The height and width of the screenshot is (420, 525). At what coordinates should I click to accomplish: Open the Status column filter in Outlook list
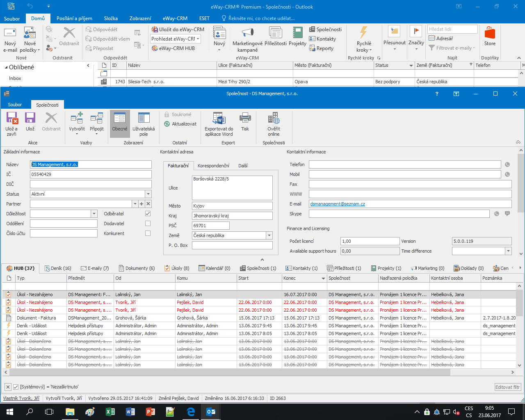411,66
